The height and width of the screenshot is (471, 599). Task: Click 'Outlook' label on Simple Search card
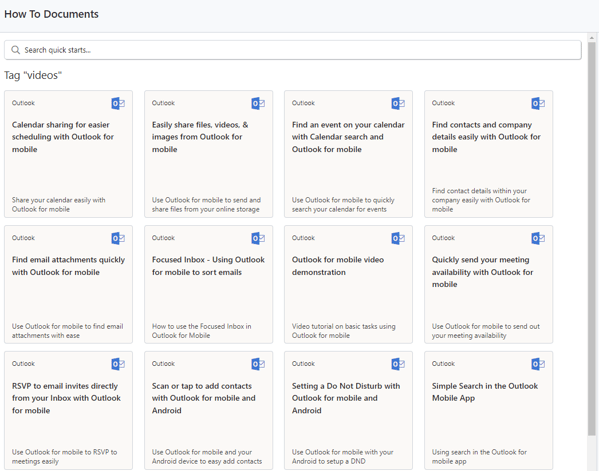tap(444, 363)
